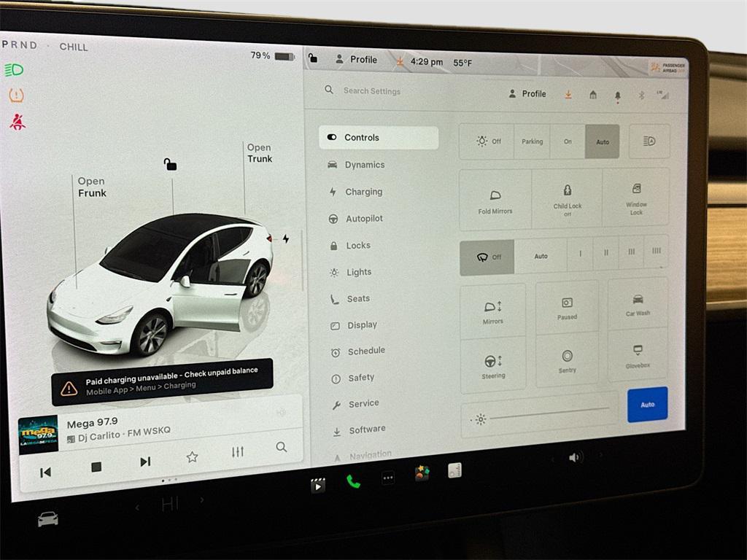Activate the Car Wash mode
The height and width of the screenshot is (560, 747).
pos(637,308)
